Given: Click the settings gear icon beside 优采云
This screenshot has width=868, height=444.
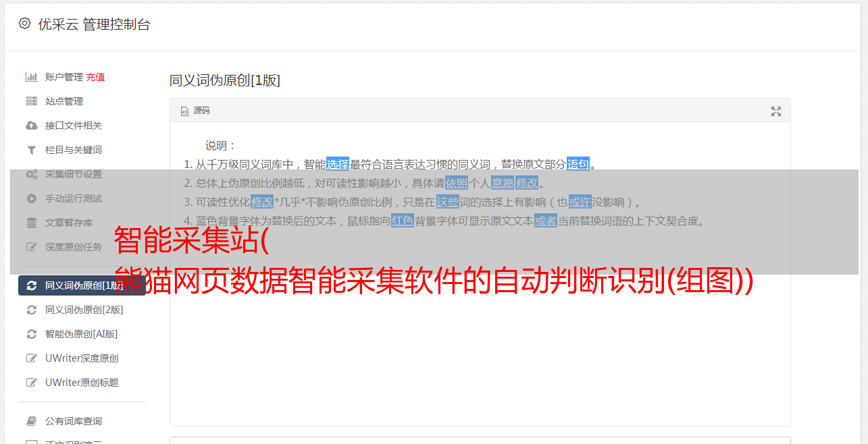Looking at the screenshot, I should point(24,24).
